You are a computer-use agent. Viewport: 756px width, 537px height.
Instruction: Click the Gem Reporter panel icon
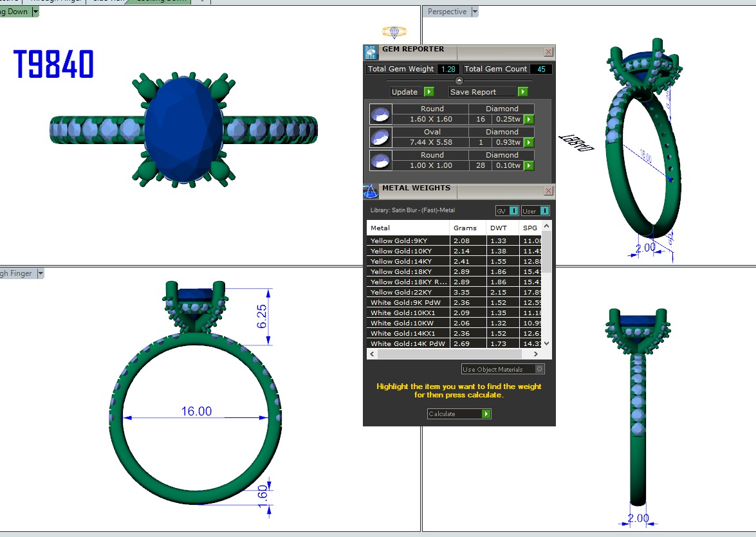pyautogui.click(x=371, y=52)
